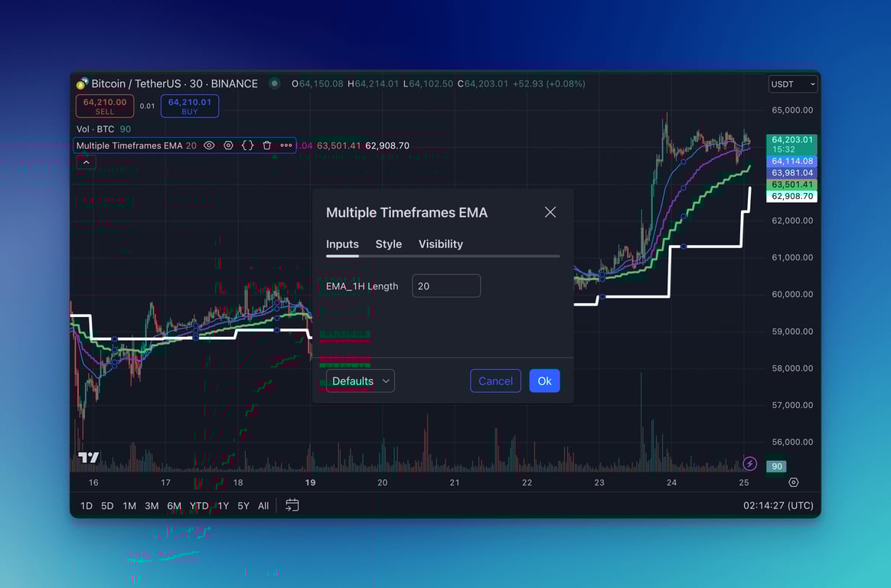Viewport: 891px width, 588px height.
Task: Close the Multiple Timeframes EMA dialog
Action: click(550, 212)
